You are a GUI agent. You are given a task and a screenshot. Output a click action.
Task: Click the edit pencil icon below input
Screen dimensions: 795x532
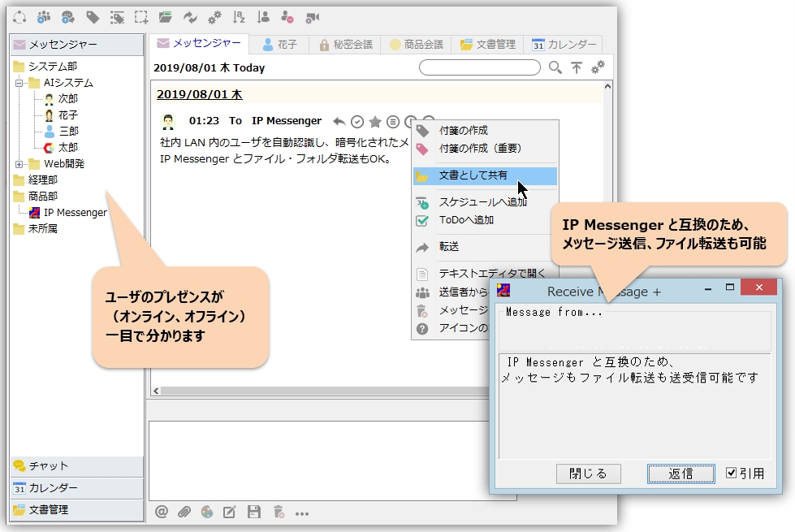tap(230, 513)
